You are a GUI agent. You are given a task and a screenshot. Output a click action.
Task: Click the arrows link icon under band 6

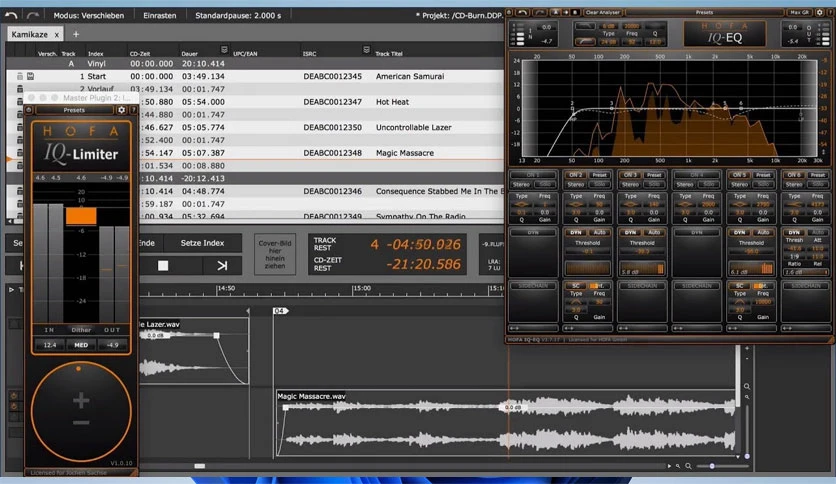point(787,328)
